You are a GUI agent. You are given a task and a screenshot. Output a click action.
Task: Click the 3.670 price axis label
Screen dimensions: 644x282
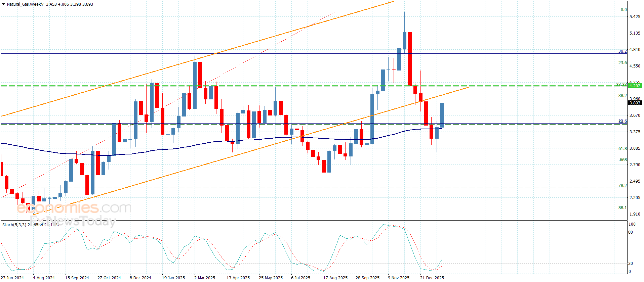tap(635, 115)
